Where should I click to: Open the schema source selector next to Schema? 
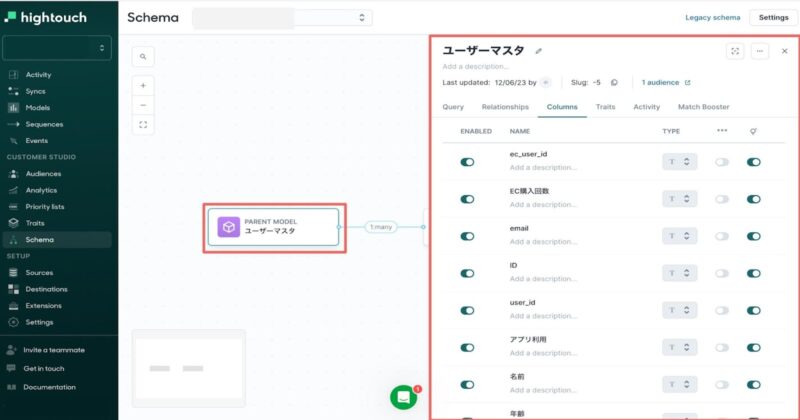[x=282, y=18]
